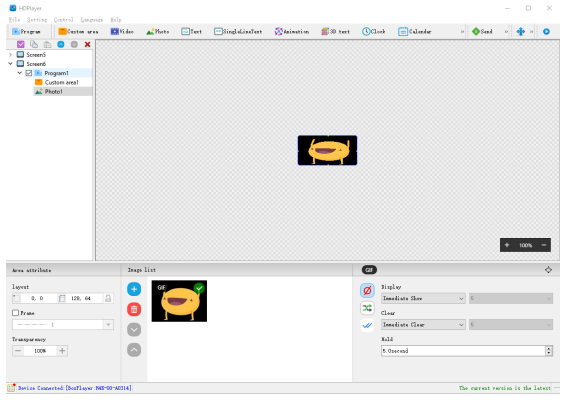Add a SingleLineText area

coord(238,32)
